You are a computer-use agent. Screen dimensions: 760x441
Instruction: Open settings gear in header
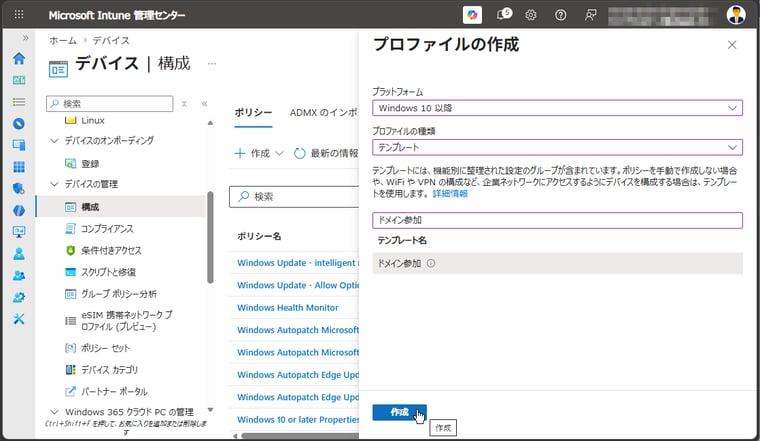tap(531, 15)
